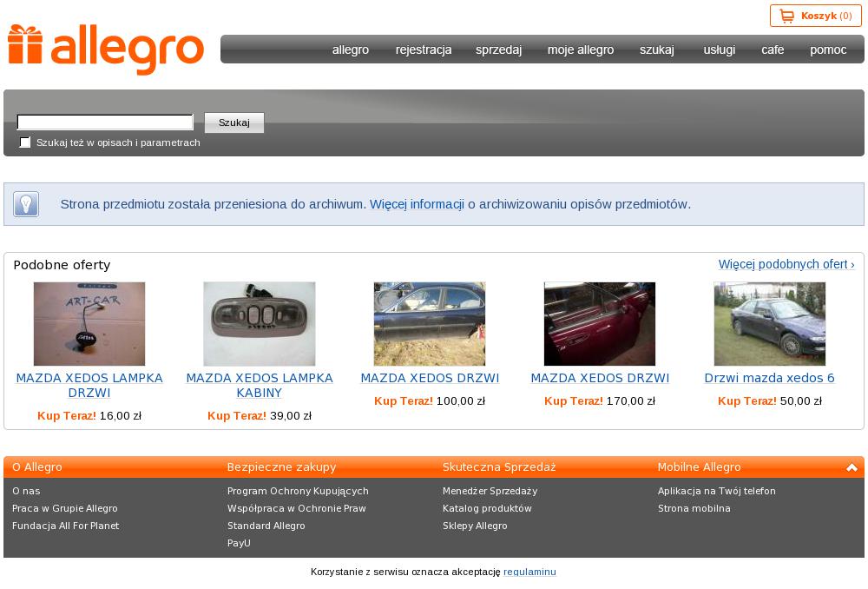Image resolution: width=868 pixels, height=589 pixels.
Task: Open Fundacja All For Planet link
Action: (65, 526)
